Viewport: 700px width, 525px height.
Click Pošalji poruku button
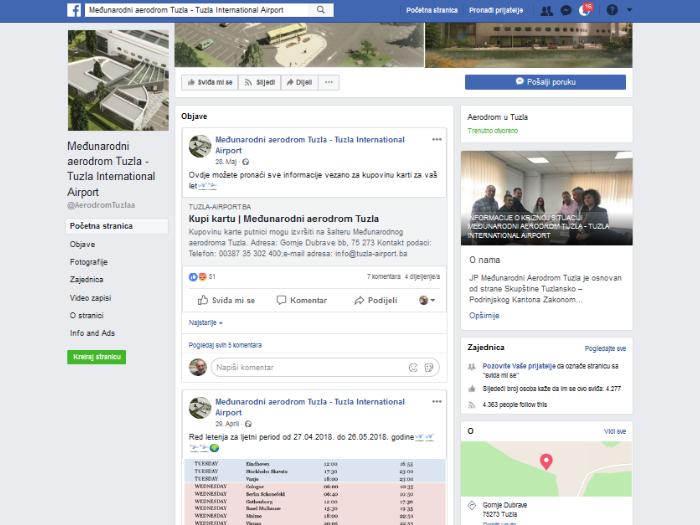coord(545,82)
